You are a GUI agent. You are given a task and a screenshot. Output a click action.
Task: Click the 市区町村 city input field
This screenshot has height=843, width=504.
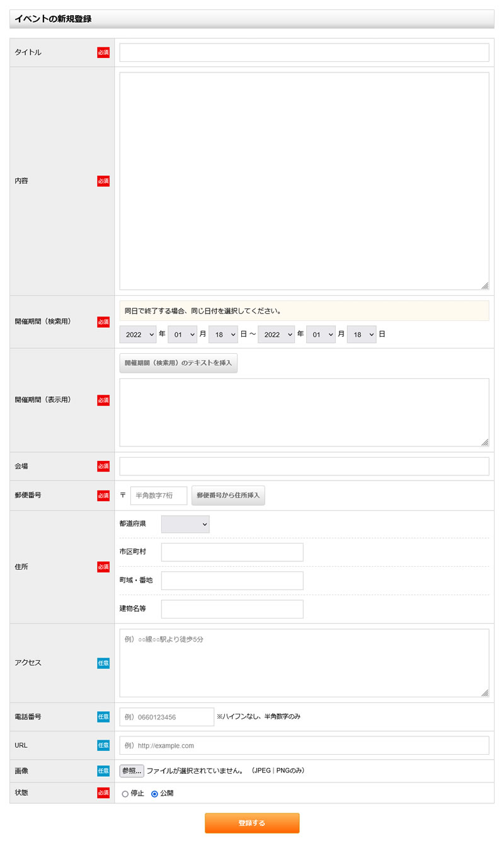coord(232,552)
